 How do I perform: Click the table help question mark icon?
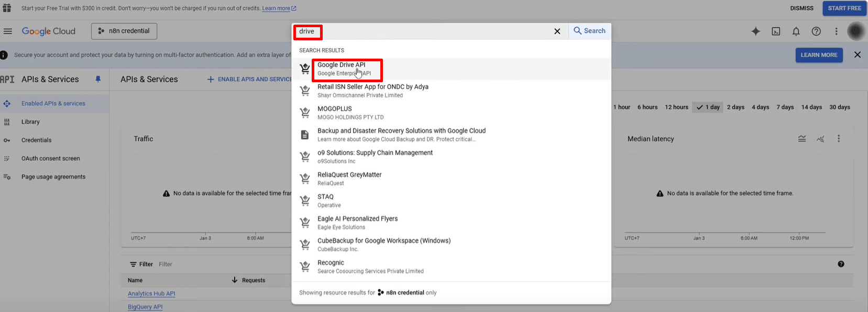pos(841,264)
